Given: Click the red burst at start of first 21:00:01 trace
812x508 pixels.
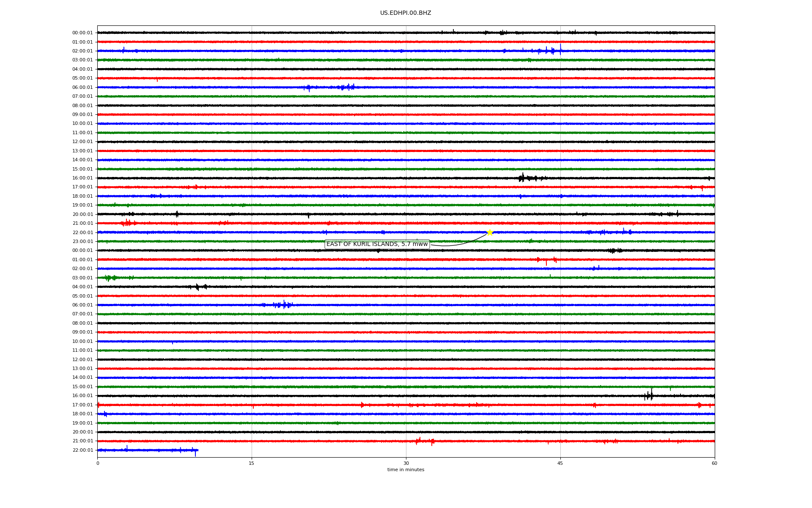Looking at the screenshot, I should click(126, 223).
